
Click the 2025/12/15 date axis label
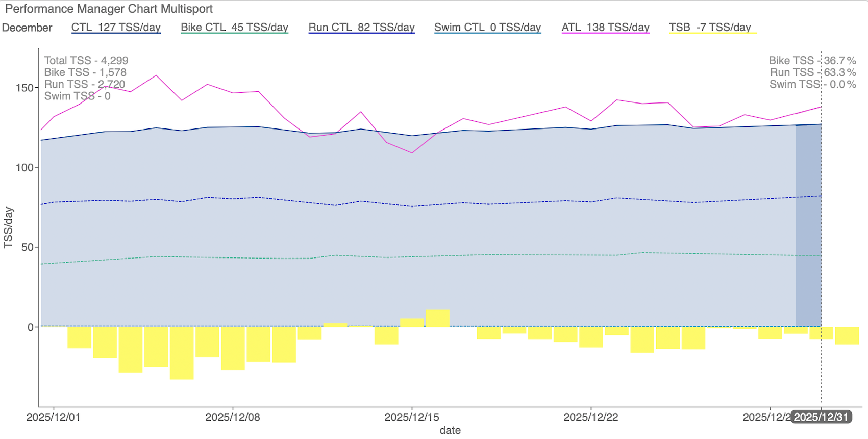point(412,417)
